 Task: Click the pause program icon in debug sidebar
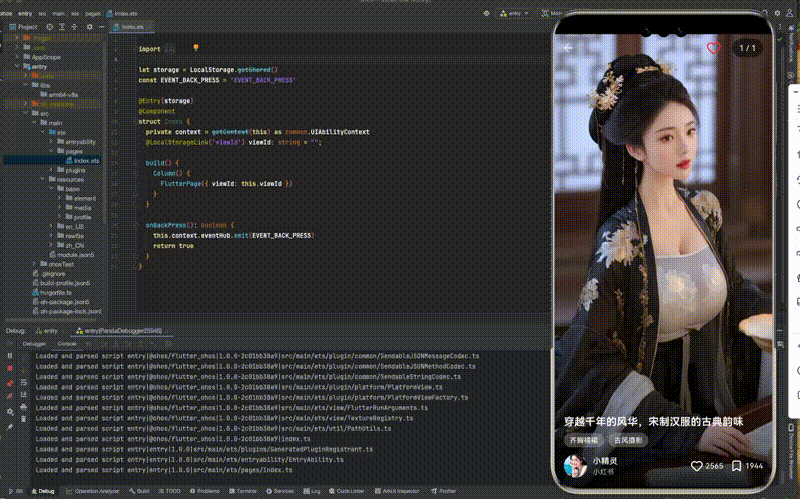pos(10,356)
